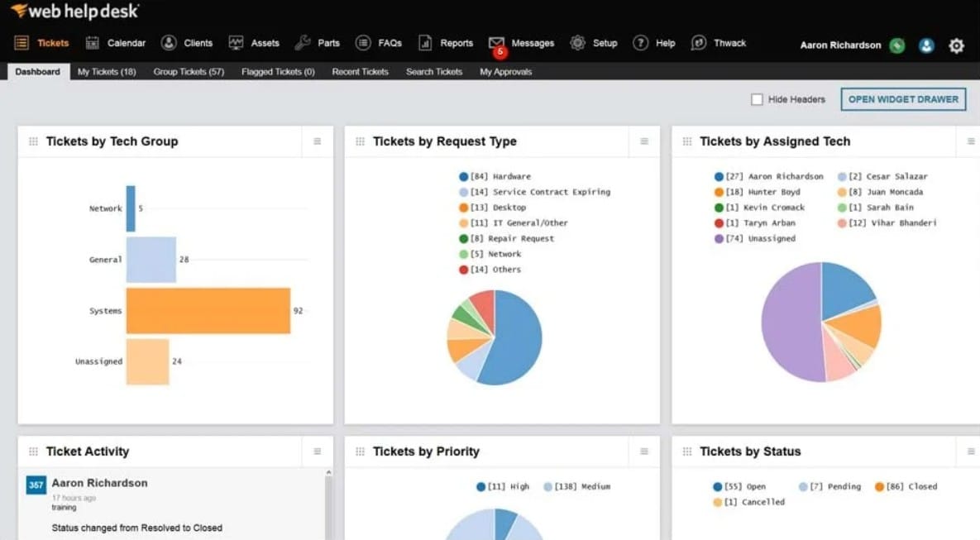Open the Tickets by Status widget menu
This screenshot has width=980, height=540.
point(971,452)
